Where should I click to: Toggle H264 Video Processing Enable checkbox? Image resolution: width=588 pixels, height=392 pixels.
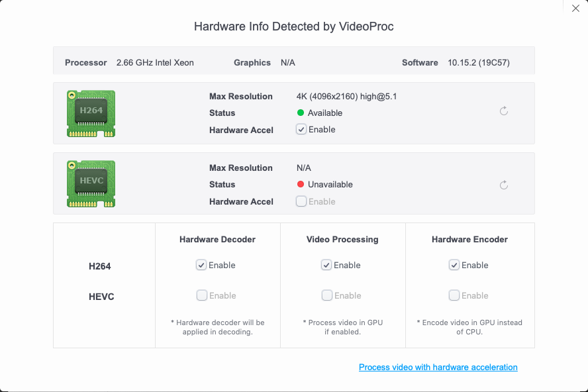tap(326, 265)
